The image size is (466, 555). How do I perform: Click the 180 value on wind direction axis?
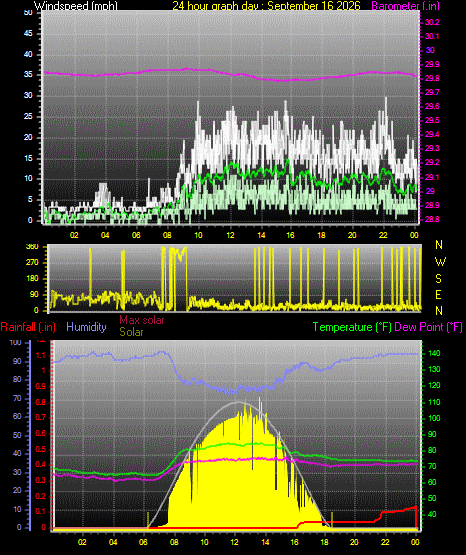(x=32, y=279)
